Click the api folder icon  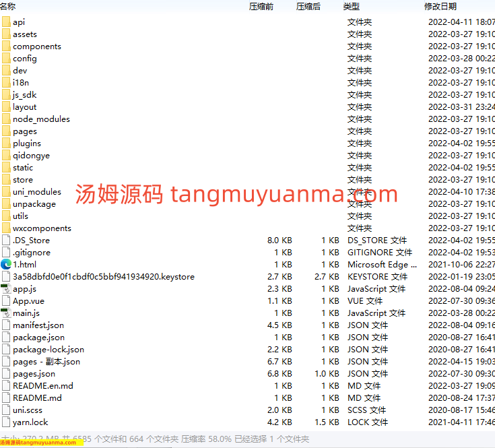pos(6,22)
